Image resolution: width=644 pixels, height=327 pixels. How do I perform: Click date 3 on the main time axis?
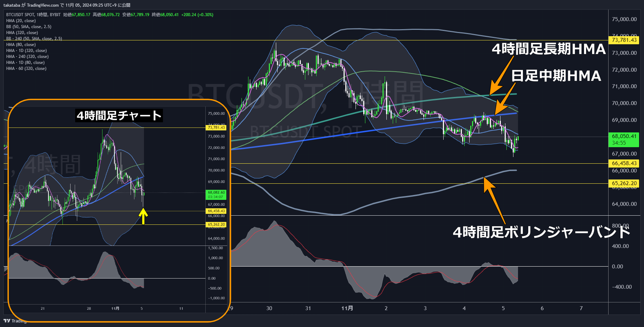[425, 308]
